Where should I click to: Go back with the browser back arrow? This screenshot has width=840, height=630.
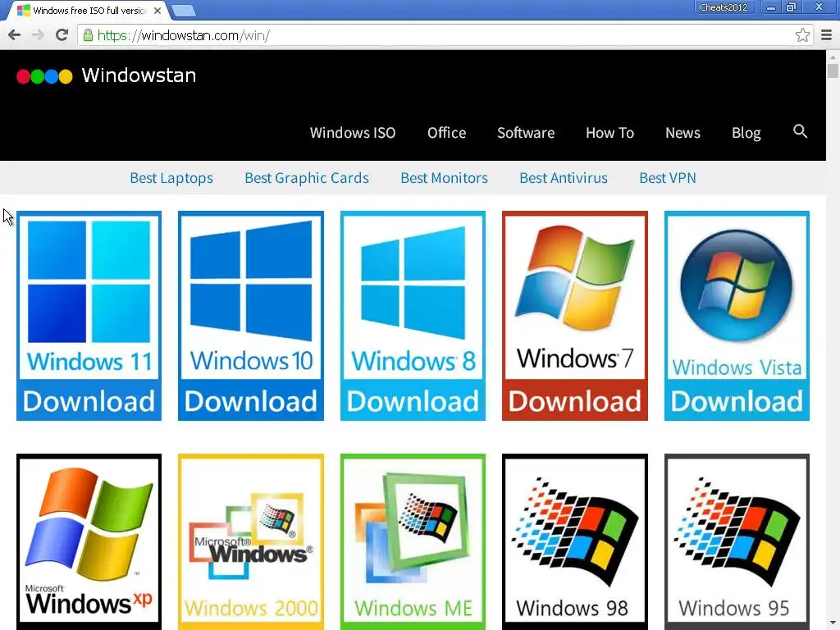15,35
